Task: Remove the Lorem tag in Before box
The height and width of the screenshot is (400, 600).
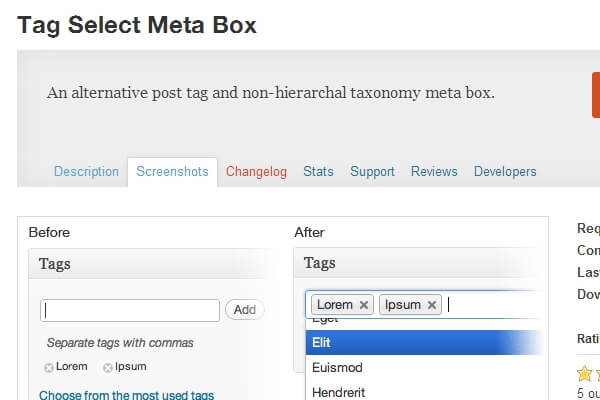Action: [x=48, y=368]
